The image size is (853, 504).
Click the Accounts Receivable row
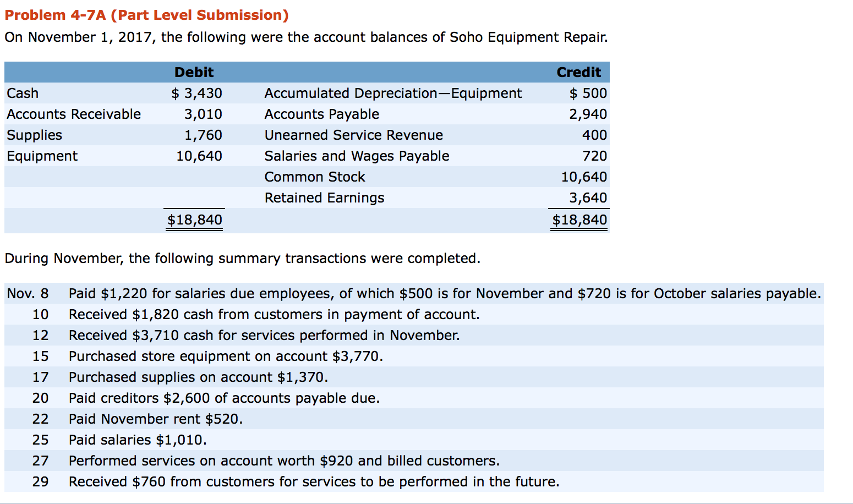pos(73,114)
